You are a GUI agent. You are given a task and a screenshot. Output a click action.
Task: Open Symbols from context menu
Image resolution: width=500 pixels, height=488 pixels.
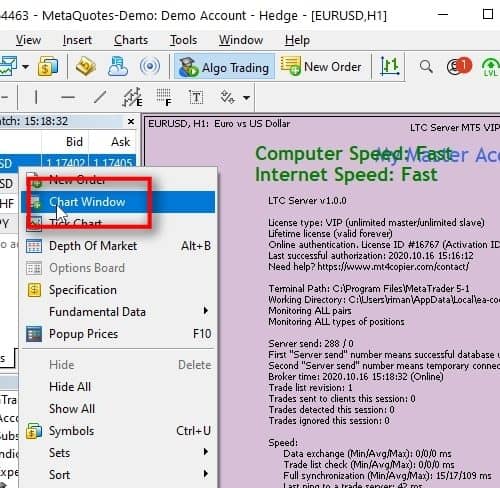tap(118, 431)
